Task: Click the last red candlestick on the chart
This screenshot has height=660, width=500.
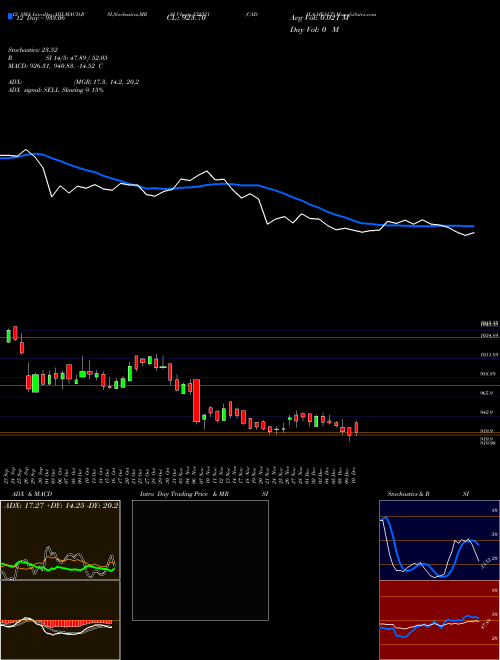Action: click(356, 428)
